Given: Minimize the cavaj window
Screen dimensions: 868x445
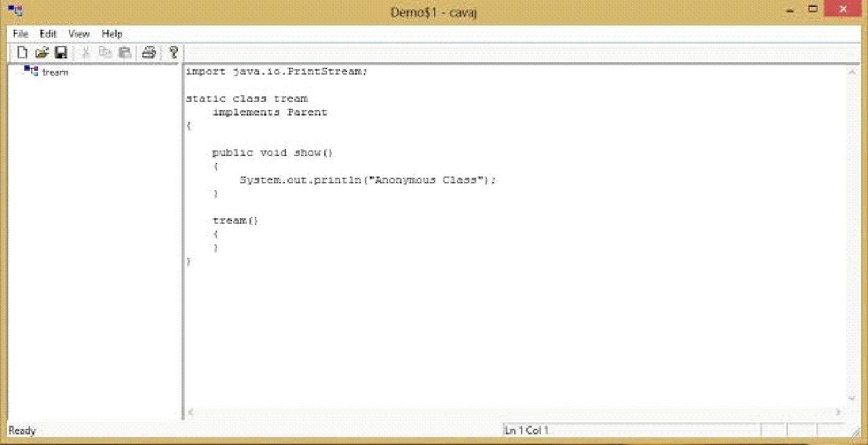Looking at the screenshot, I should 790,11.
